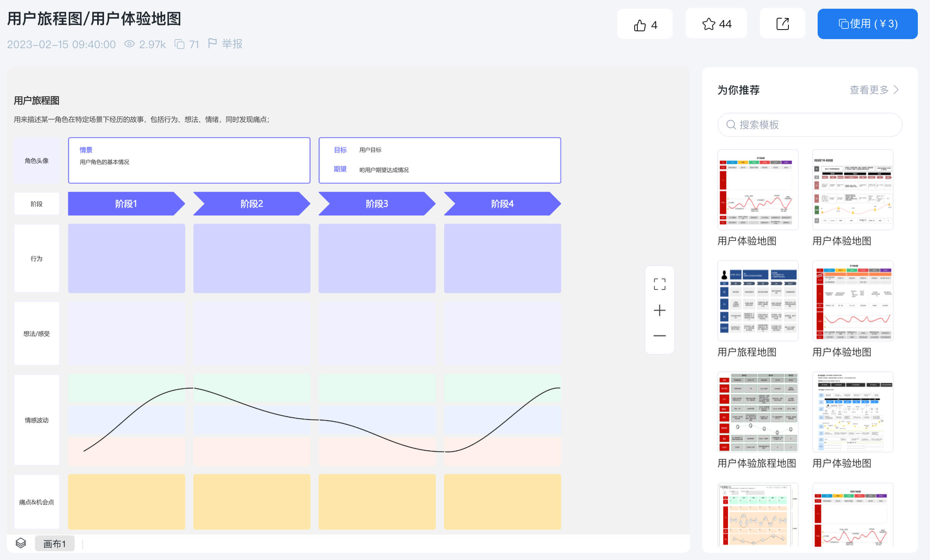Click the thumbs-up like button showing 4

(x=645, y=24)
